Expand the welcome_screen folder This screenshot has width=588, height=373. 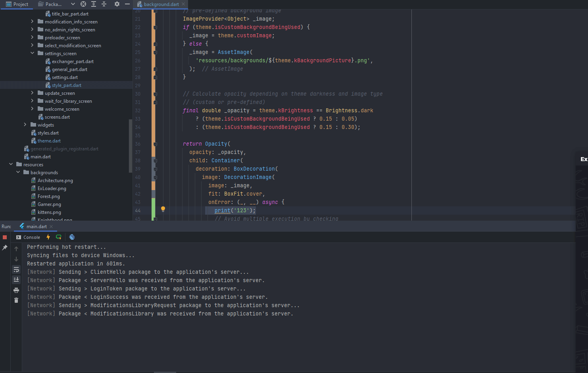pos(32,109)
